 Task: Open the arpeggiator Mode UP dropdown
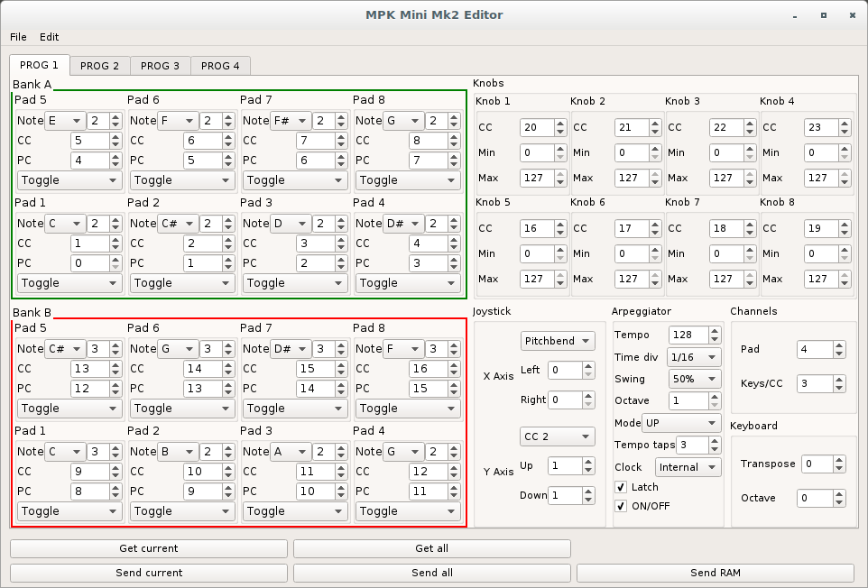coord(681,423)
